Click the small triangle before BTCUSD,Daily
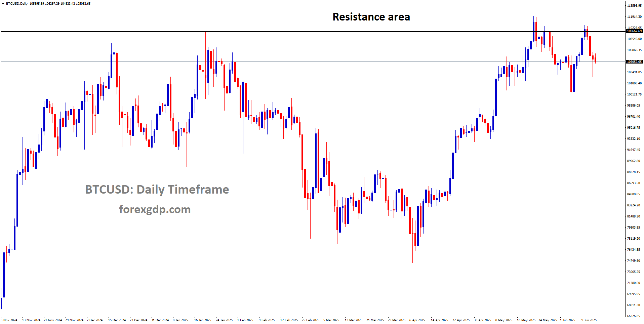This screenshot has width=644, height=324. point(3,4)
